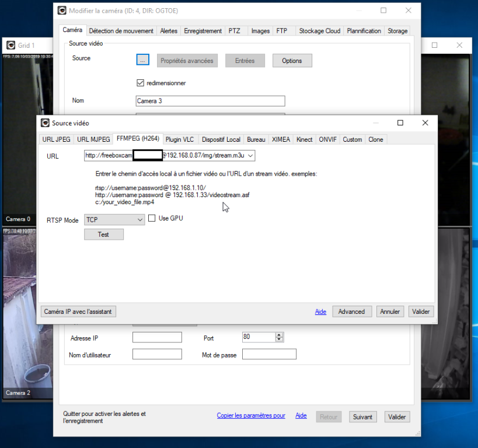Click the source browse '...' button
Image resolution: width=478 pixels, height=448 pixels.
142,60
